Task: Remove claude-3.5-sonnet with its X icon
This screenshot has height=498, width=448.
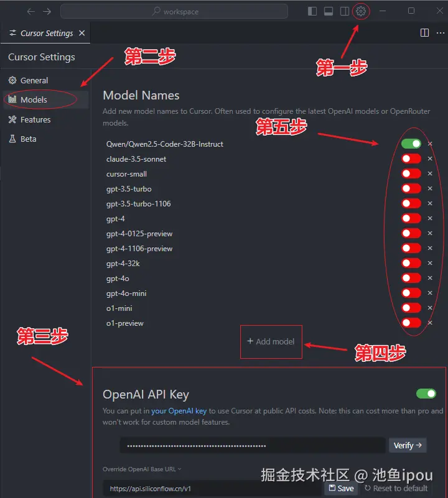Action: (x=430, y=159)
